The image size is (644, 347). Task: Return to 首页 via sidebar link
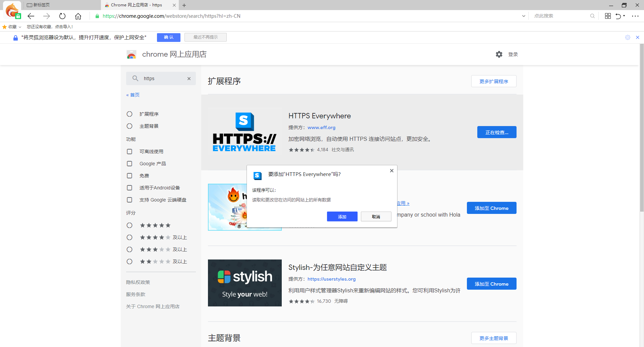coord(133,95)
